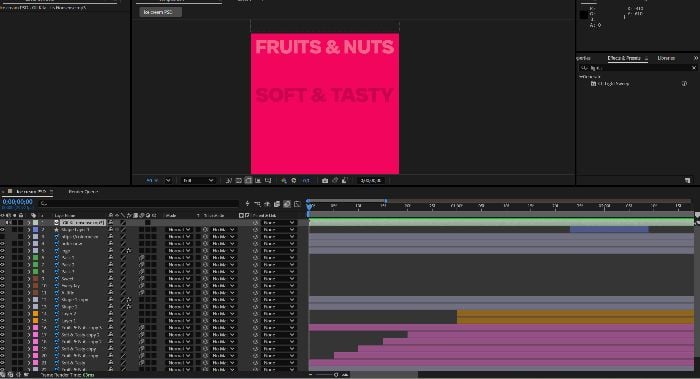Viewport: 700px width, 379px height.
Task: Toggle the motion blur icon in the timeline header
Action: tap(287, 204)
